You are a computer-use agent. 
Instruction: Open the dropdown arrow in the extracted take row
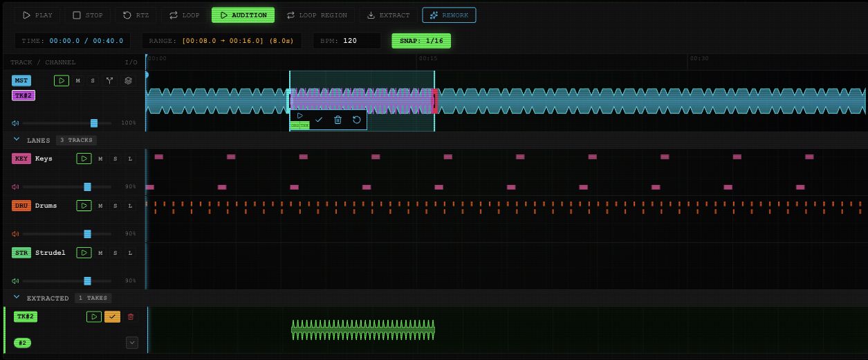(132, 343)
